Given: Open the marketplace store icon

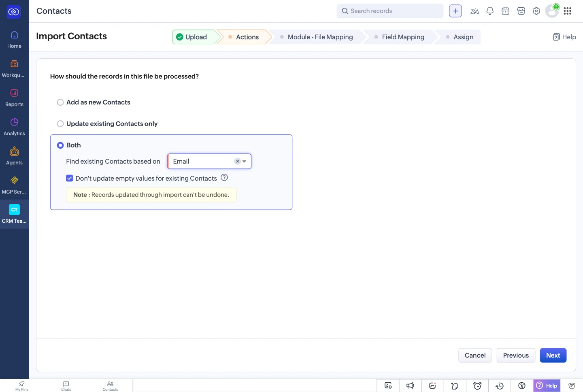Looking at the screenshot, I should point(521,11).
